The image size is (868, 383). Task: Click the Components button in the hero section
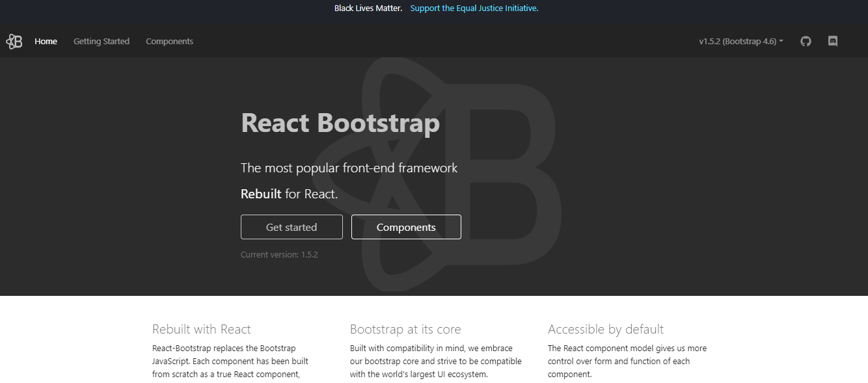coord(406,227)
